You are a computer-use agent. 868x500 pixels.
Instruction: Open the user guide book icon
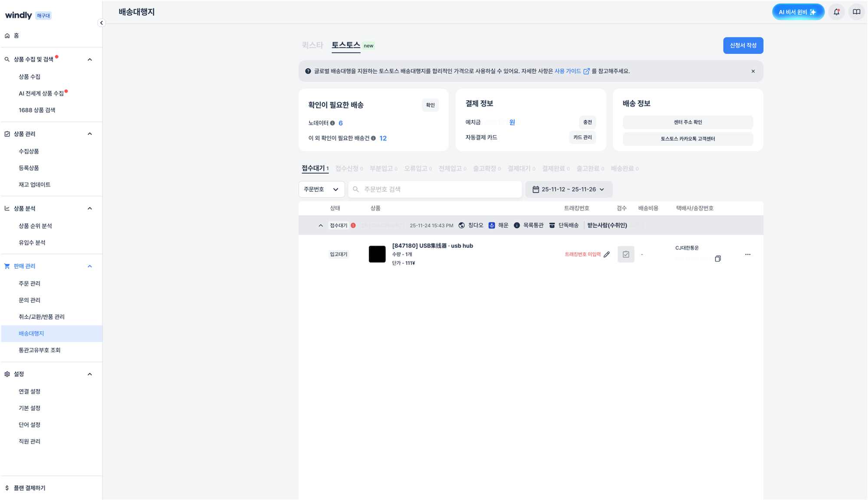click(856, 12)
